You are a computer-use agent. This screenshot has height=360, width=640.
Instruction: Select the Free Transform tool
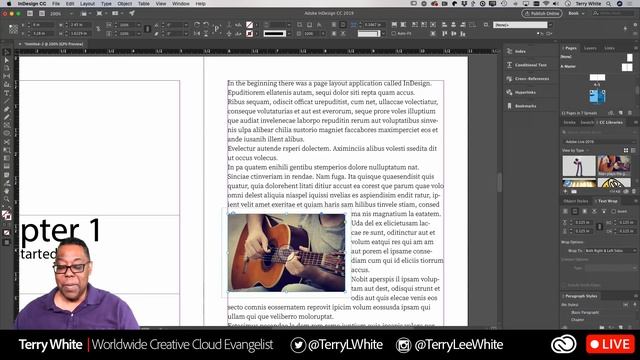[7, 150]
